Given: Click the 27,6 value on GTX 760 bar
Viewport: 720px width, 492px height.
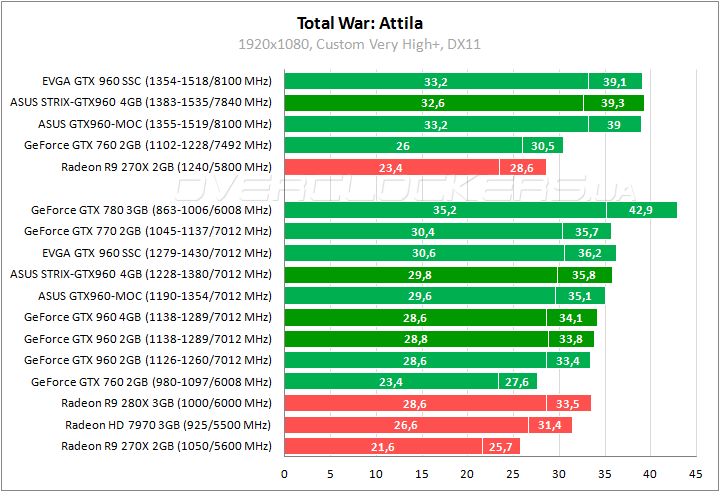Looking at the screenshot, I should (516, 382).
